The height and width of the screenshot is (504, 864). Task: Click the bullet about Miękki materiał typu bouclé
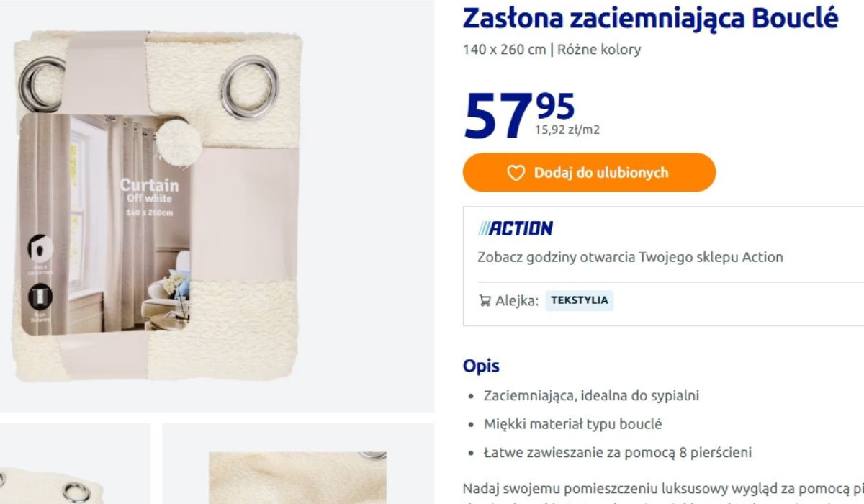pos(572,424)
